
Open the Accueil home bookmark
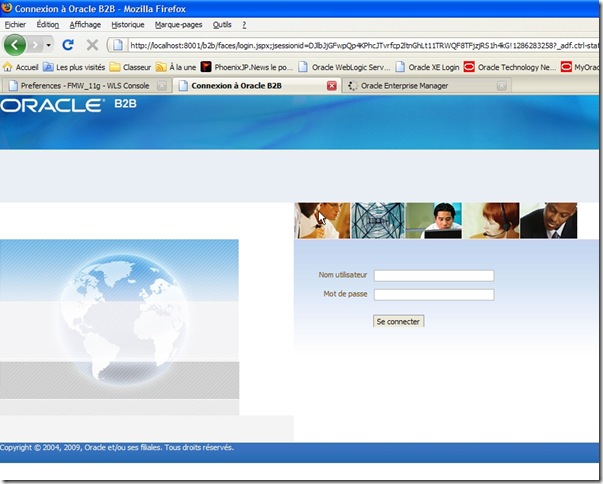(x=21, y=67)
